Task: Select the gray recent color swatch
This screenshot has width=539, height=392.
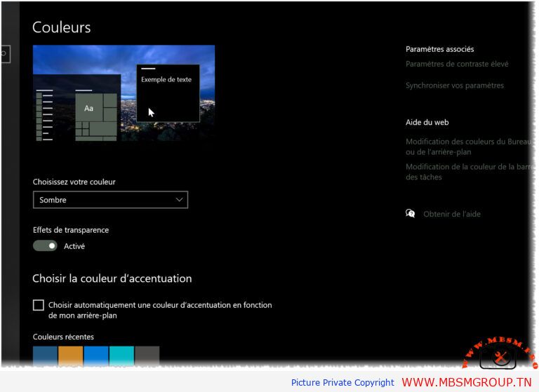Action: click(147, 356)
